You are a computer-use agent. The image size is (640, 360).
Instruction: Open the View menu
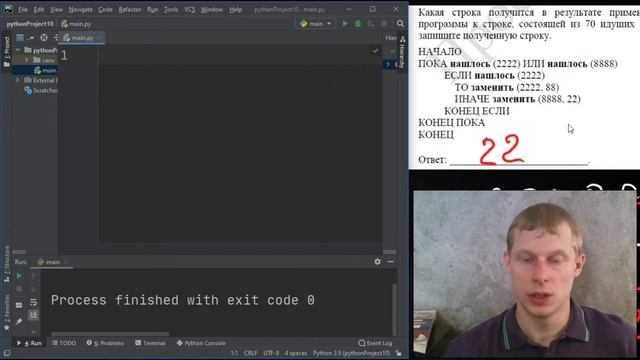pyautogui.click(x=56, y=9)
